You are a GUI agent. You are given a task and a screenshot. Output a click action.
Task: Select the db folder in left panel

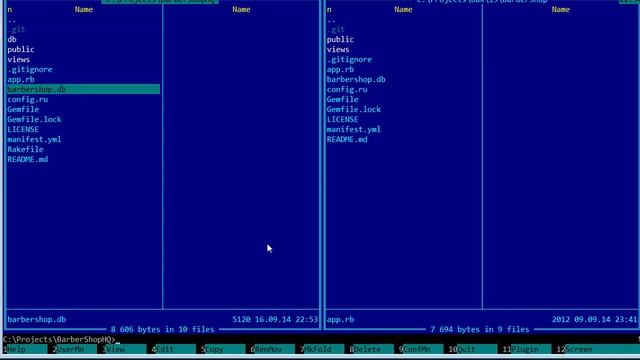click(x=12, y=40)
